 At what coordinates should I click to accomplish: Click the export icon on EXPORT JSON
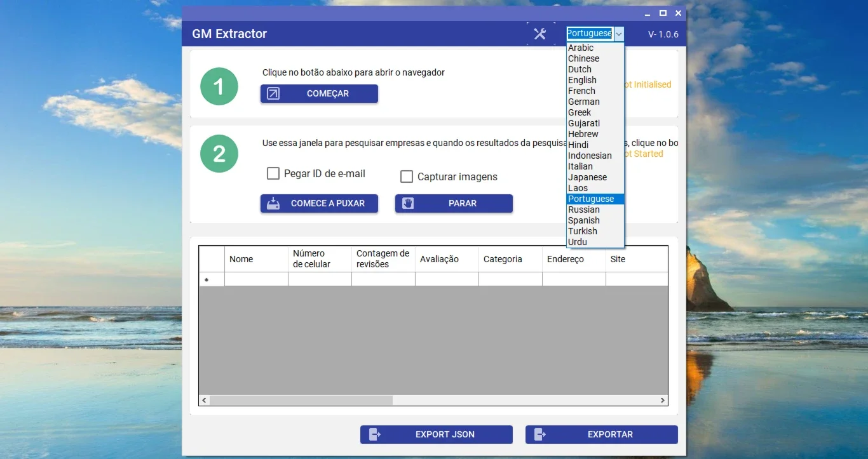[375, 434]
